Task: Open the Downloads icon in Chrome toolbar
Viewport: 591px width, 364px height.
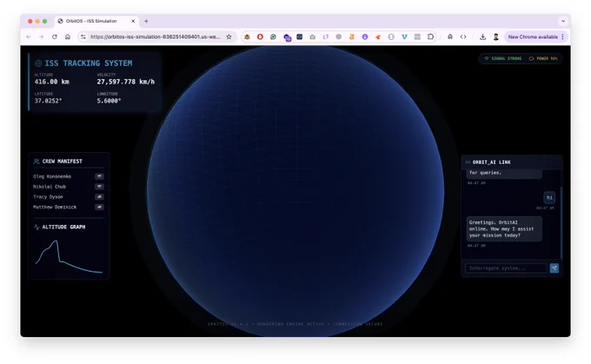Action: tap(482, 36)
